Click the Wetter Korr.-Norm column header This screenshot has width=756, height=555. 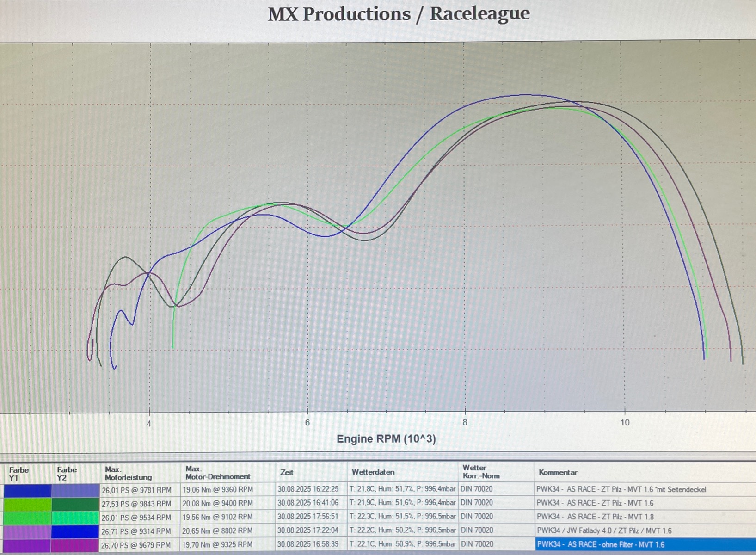click(x=481, y=472)
